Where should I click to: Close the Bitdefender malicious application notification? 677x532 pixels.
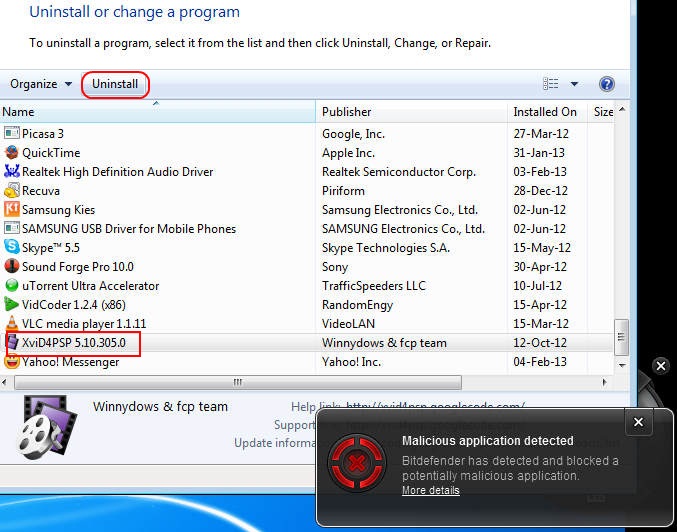click(638, 422)
